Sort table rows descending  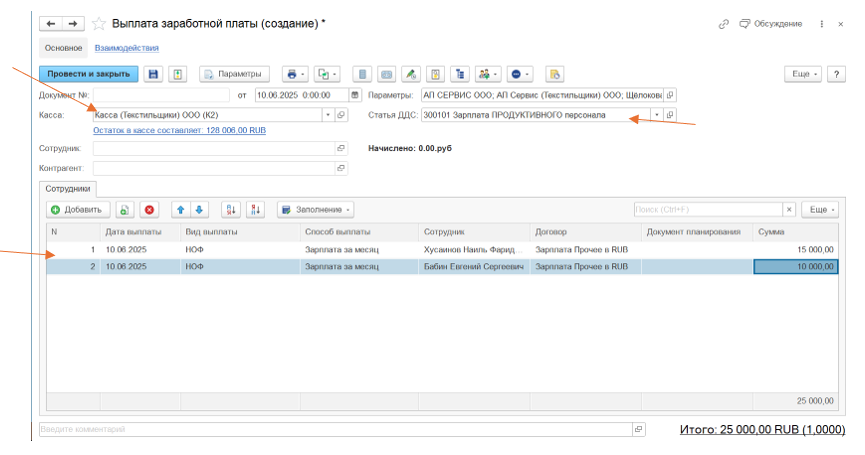[256, 209]
